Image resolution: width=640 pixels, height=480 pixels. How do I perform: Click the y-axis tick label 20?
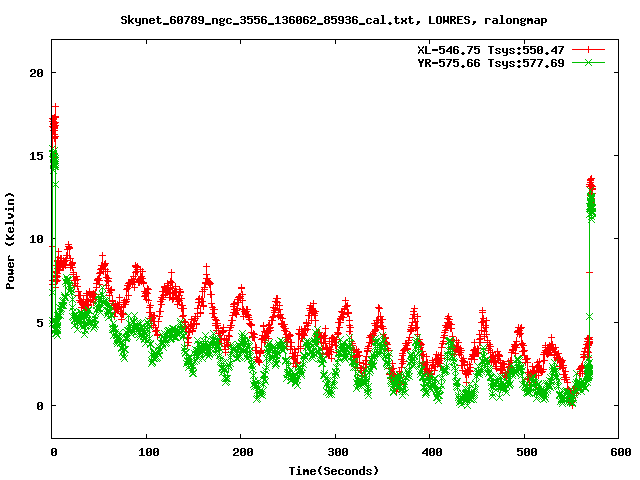(x=36, y=73)
